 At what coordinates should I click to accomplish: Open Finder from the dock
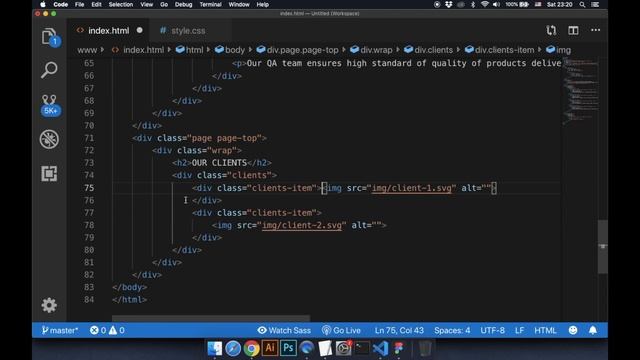pyautogui.click(x=214, y=348)
